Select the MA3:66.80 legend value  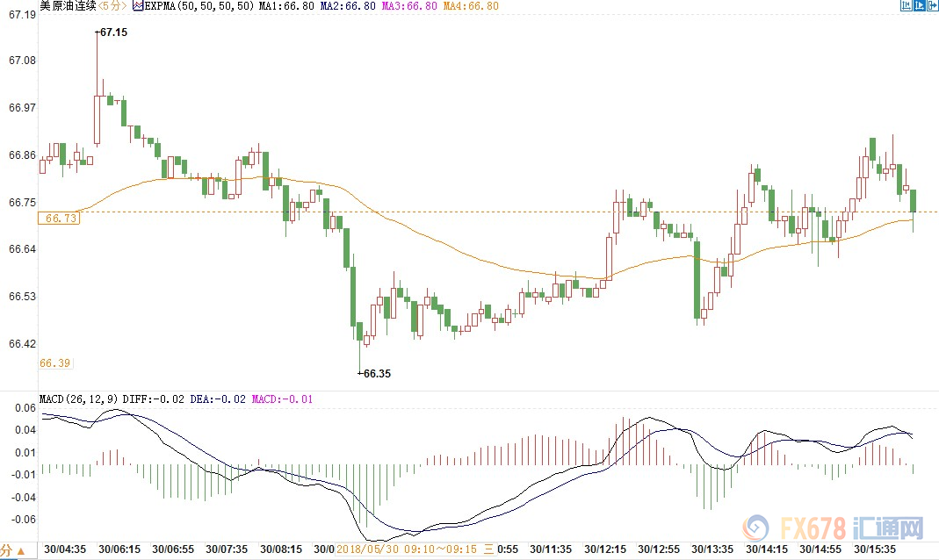(409, 6)
